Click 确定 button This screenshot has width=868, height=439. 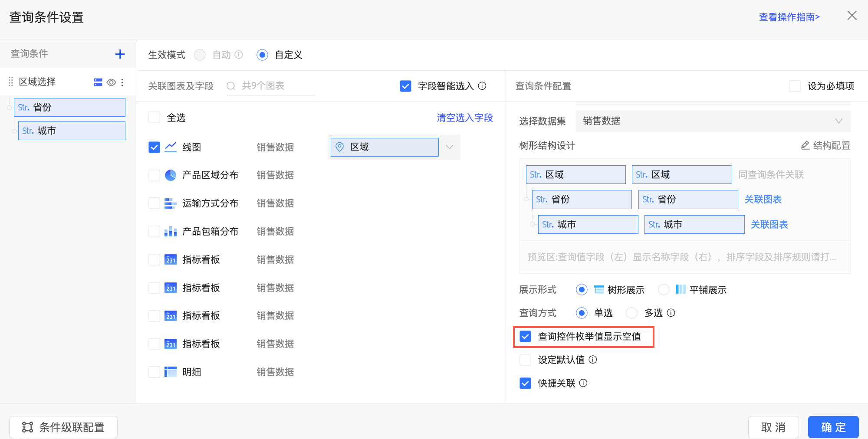(x=833, y=427)
